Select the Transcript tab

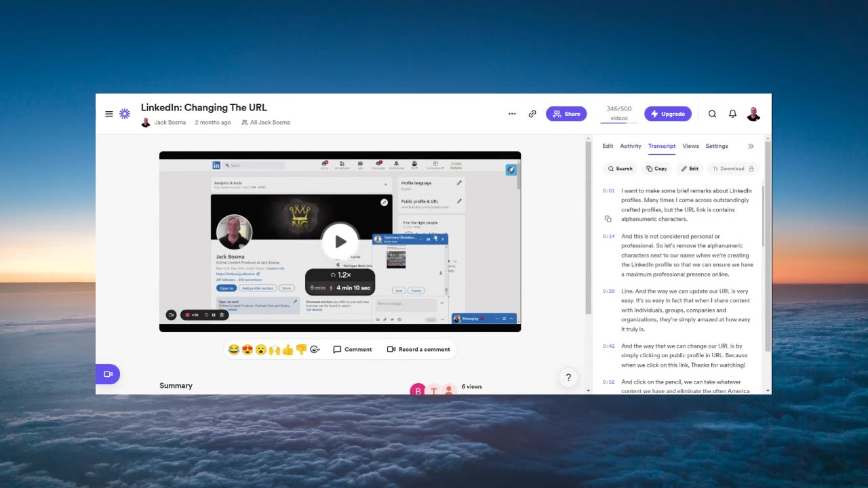click(x=661, y=146)
